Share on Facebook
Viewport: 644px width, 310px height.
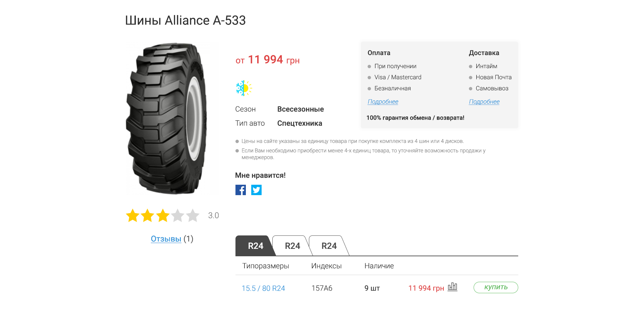tap(240, 190)
